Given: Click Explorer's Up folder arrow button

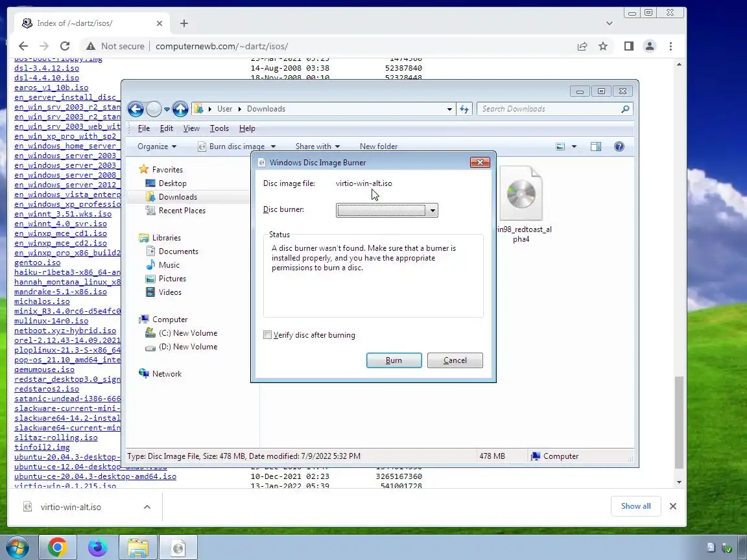Looking at the screenshot, I should coord(180,109).
